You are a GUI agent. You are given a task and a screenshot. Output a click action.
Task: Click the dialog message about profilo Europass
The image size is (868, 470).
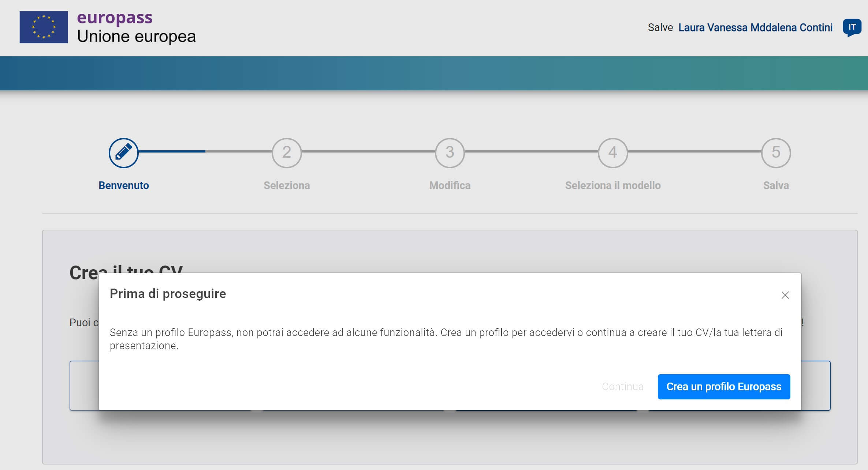pos(446,339)
